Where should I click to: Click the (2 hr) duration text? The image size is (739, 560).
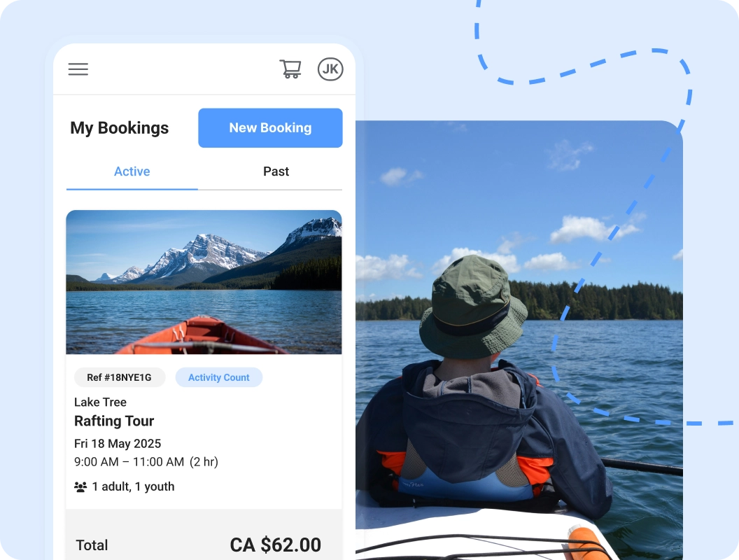tap(204, 462)
